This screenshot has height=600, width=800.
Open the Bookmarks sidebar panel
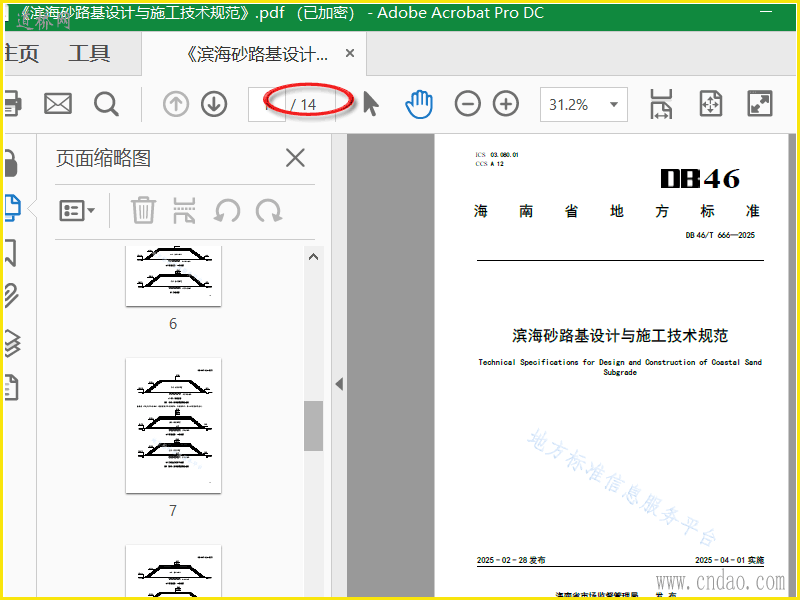pyautogui.click(x=11, y=253)
